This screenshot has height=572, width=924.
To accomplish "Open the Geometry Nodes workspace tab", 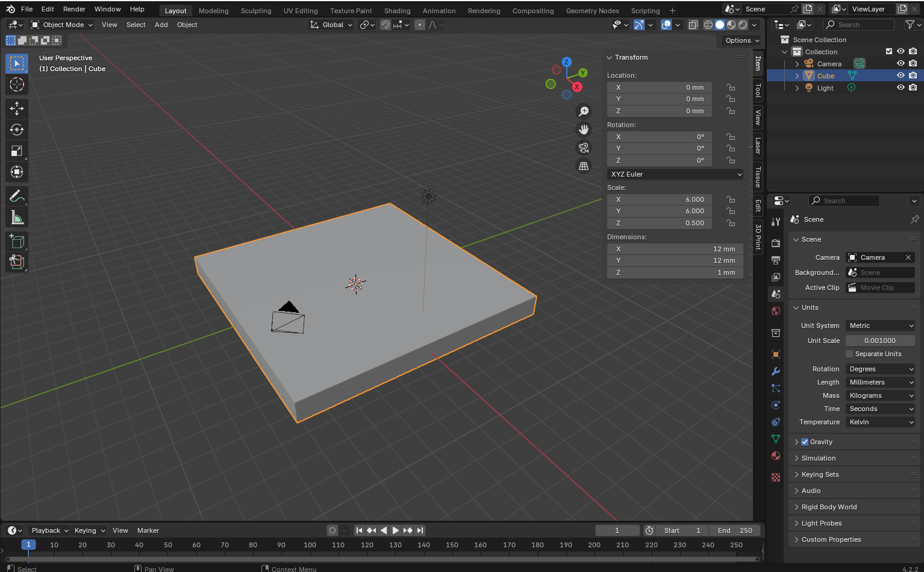I will [592, 11].
